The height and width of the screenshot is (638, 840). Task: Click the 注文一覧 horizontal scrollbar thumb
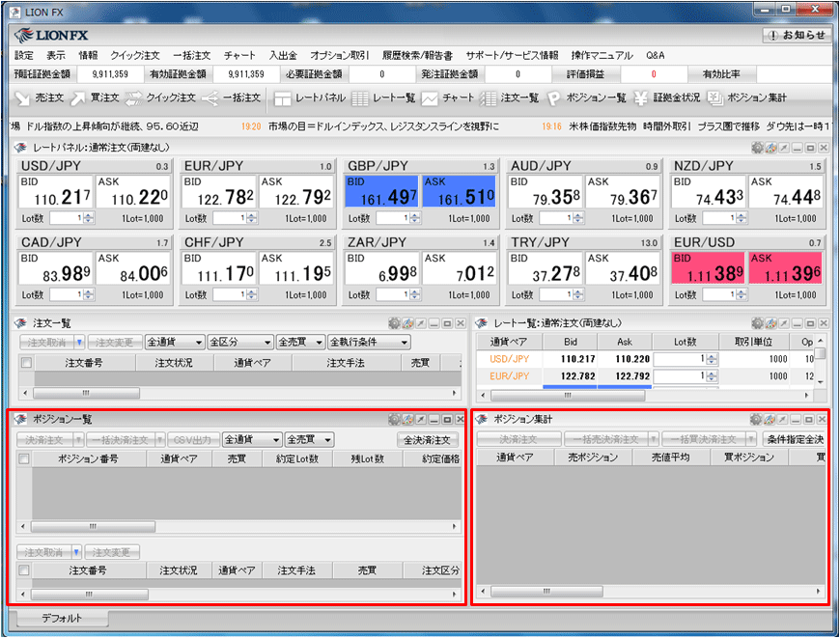(x=86, y=393)
